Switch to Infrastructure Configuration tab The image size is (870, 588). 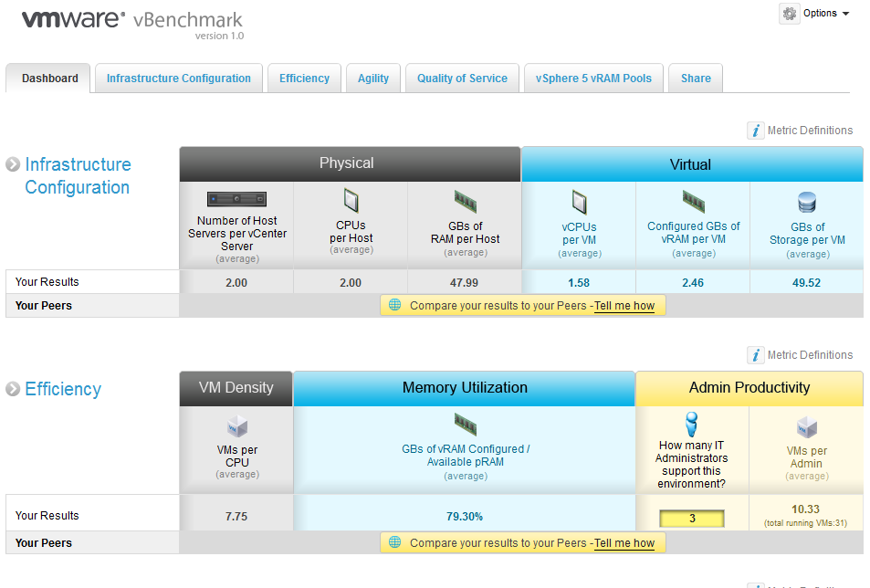[x=179, y=79]
